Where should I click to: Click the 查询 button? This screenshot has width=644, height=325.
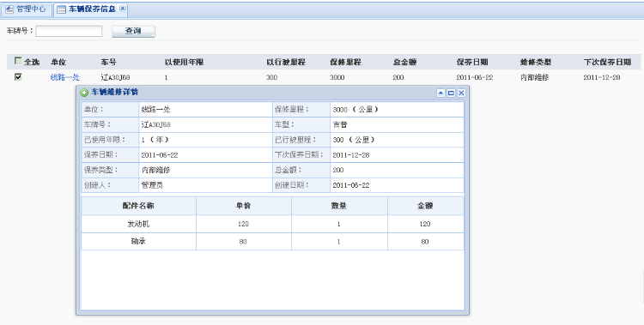coord(133,31)
